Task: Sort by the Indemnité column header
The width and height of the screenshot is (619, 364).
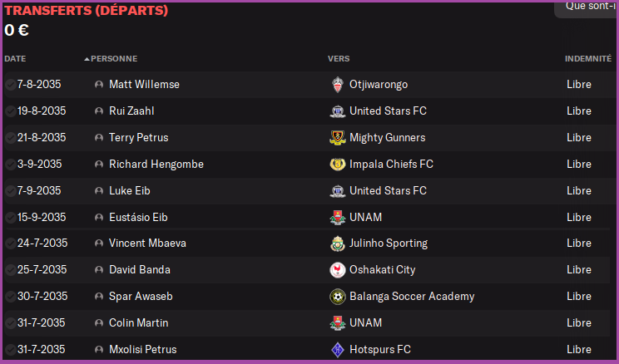Action: point(587,59)
